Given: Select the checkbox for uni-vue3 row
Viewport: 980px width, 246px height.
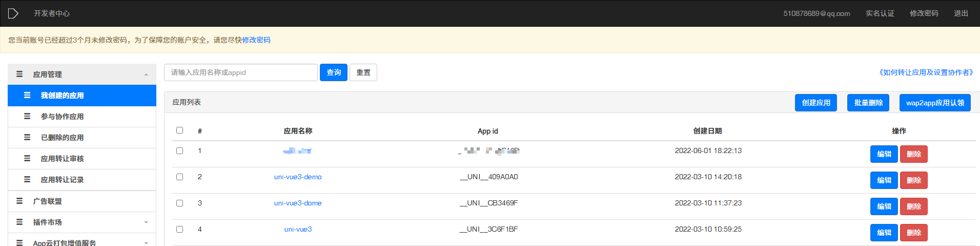Looking at the screenshot, I should (x=179, y=230).
